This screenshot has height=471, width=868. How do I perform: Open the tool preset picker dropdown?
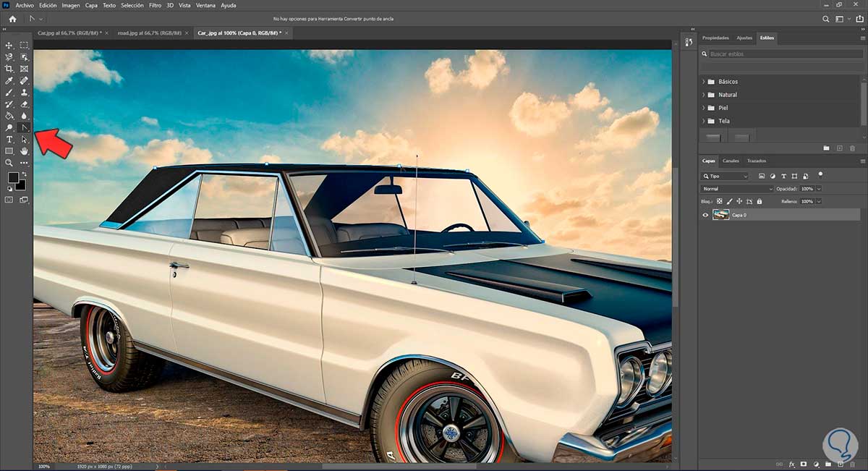35,19
